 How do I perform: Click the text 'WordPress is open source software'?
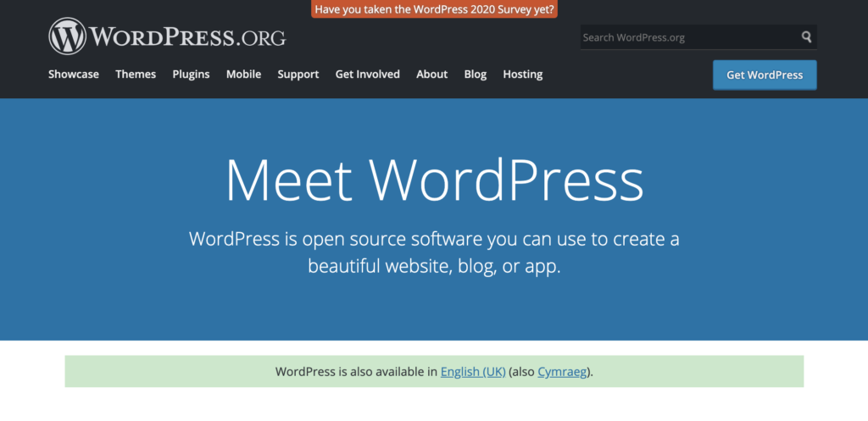pos(336,239)
